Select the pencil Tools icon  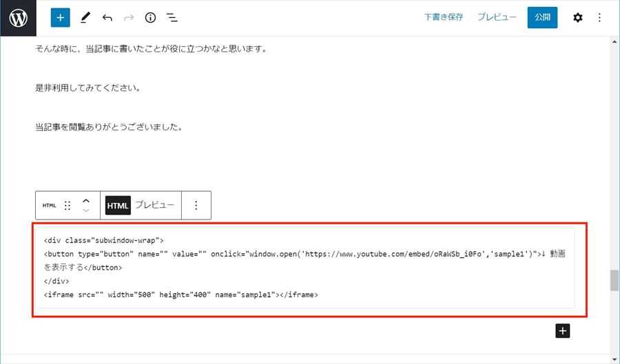tap(85, 18)
